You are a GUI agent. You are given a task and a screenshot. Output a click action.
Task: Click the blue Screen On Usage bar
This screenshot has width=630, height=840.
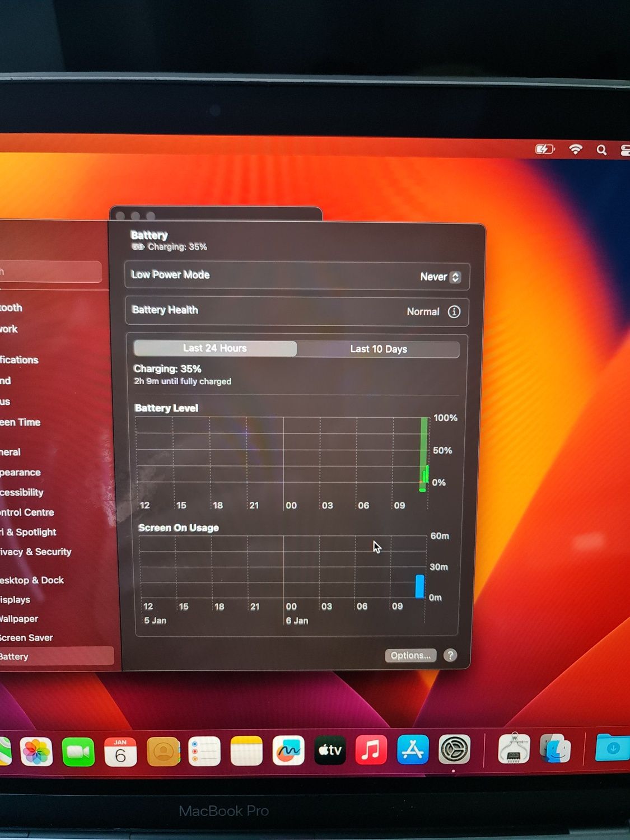(419, 586)
